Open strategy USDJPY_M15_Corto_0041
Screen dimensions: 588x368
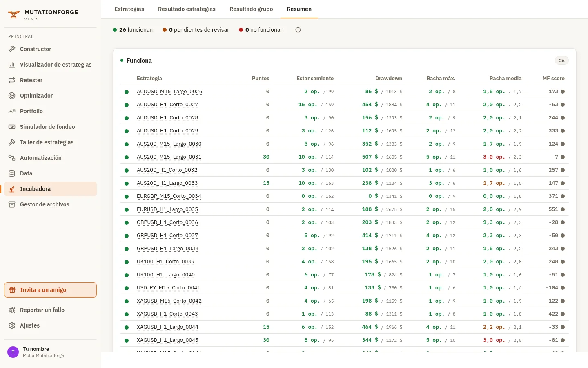tap(169, 288)
